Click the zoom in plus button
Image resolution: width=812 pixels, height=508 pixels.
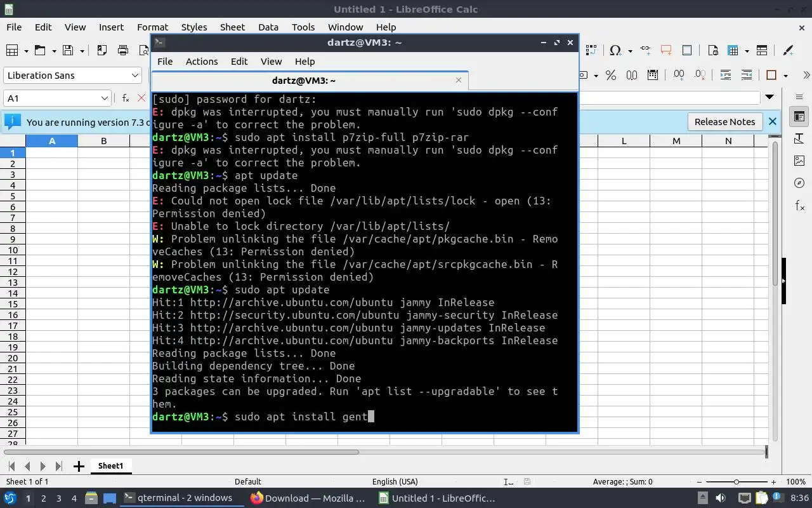click(773, 482)
